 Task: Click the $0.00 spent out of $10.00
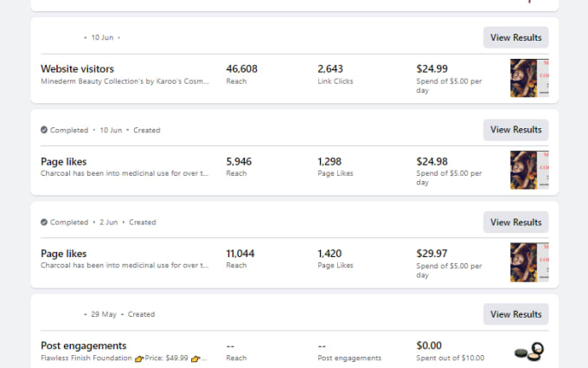pyautogui.click(x=450, y=351)
